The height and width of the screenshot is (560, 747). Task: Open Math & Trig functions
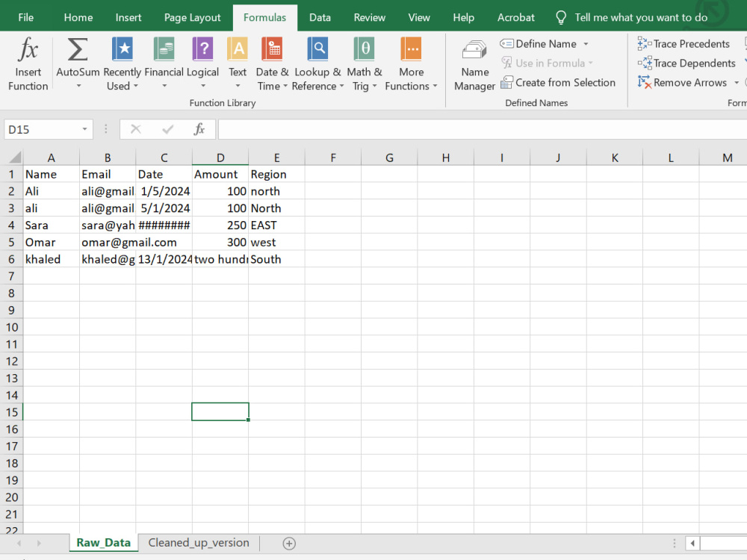365,63
